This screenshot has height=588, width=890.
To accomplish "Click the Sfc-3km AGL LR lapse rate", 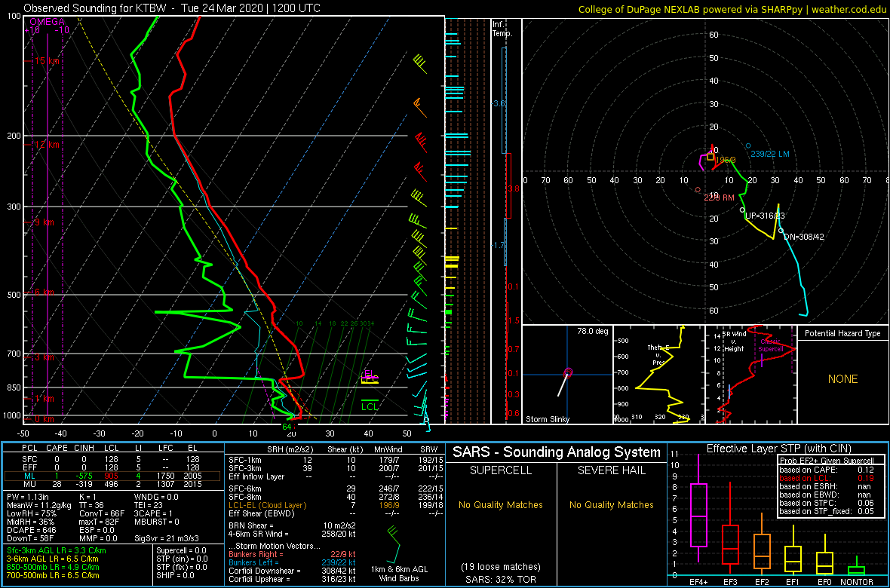I will (x=57, y=551).
